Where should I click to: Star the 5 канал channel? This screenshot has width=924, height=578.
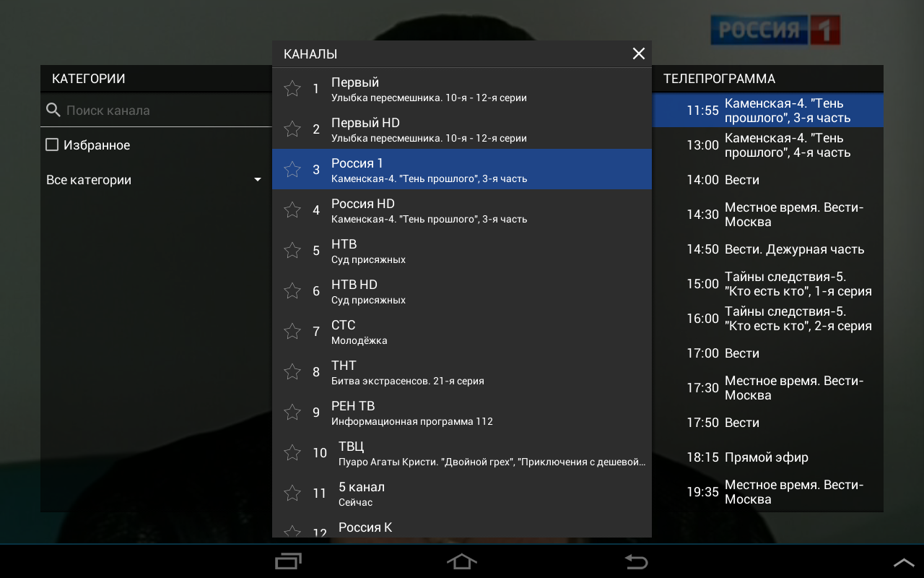[292, 493]
